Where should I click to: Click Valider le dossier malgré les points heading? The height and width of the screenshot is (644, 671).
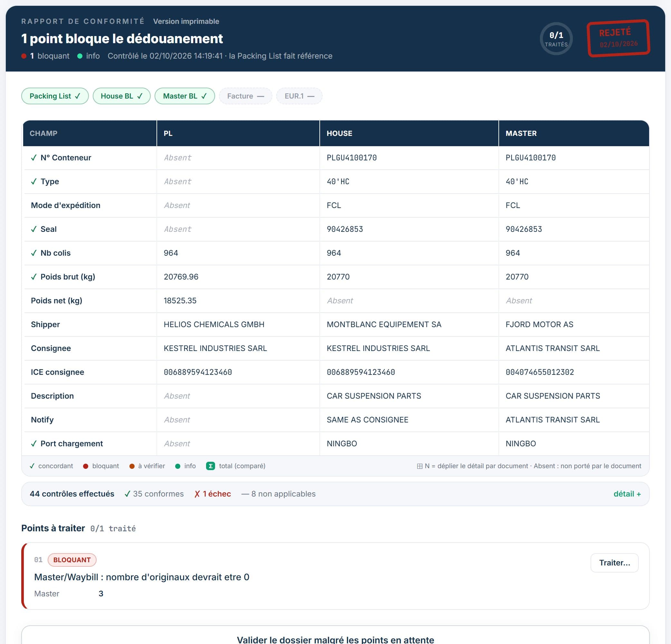pyautogui.click(x=335, y=639)
